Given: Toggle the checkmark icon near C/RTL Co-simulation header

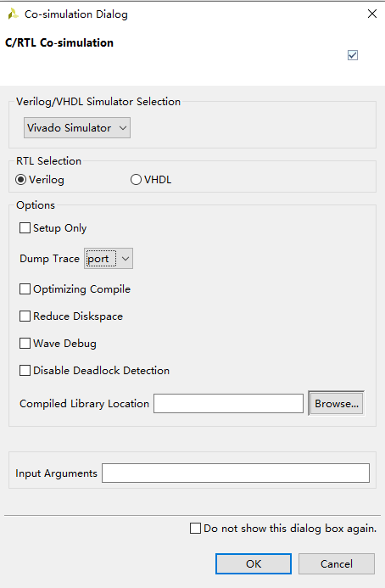Looking at the screenshot, I should (353, 55).
